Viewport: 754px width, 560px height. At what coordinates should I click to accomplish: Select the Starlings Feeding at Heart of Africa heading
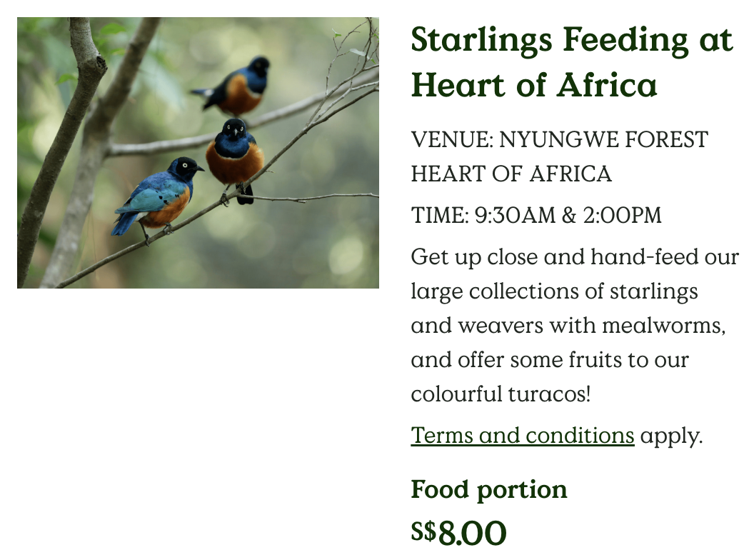572,62
